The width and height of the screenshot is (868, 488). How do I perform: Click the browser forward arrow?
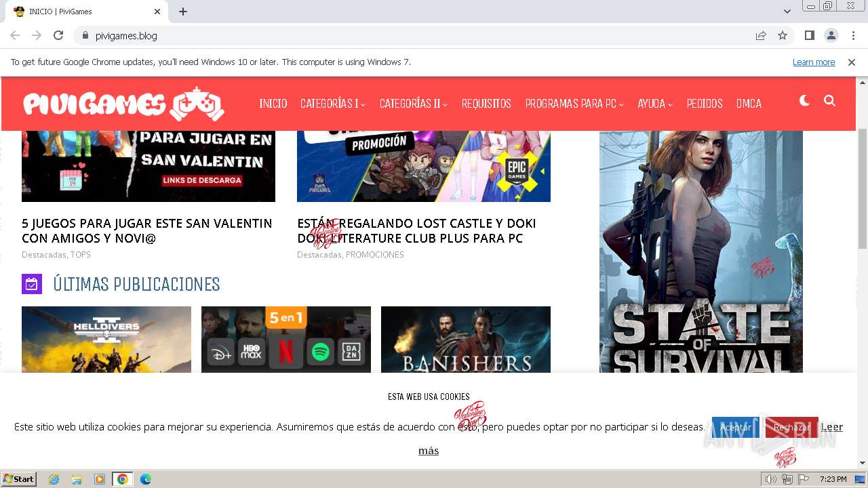click(x=37, y=35)
